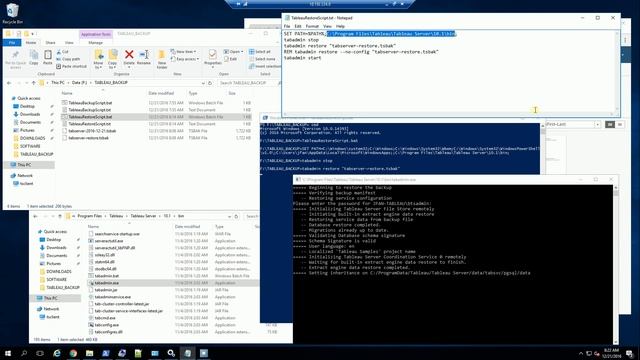The width and height of the screenshot is (640, 360).
Task: Click the back arrow in the bin folder window
Action: click(x=36, y=216)
